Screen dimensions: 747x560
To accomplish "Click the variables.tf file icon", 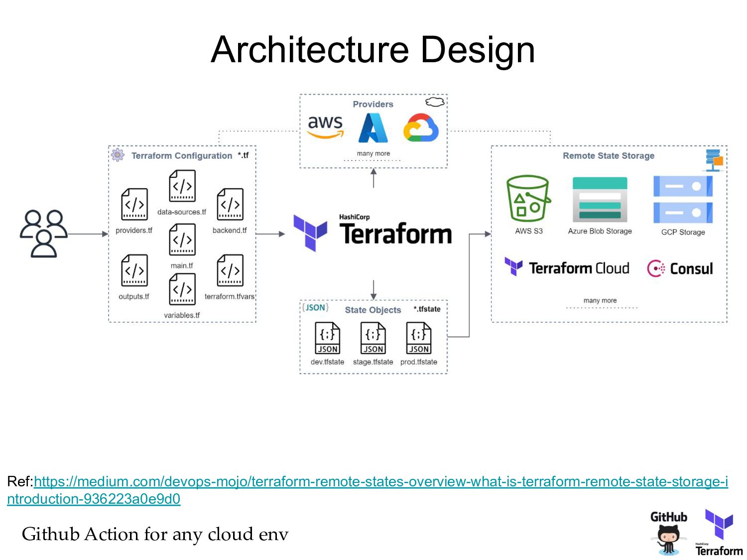I will (x=182, y=289).
